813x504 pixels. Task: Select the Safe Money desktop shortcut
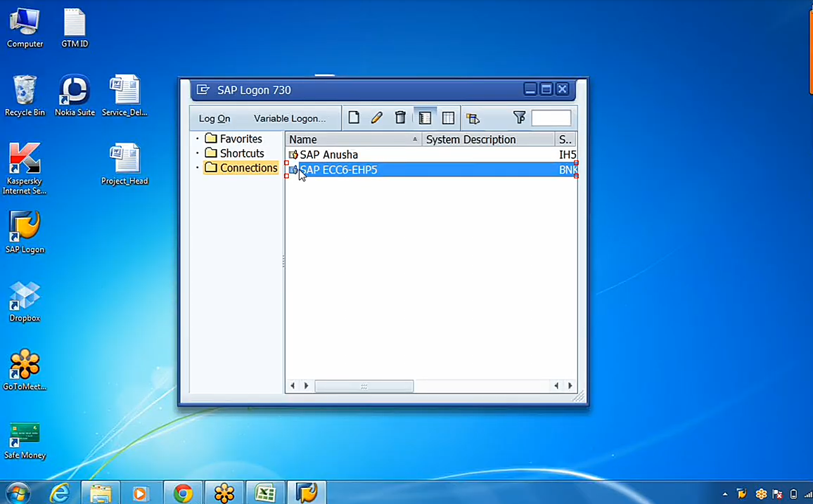click(x=25, y=439)
